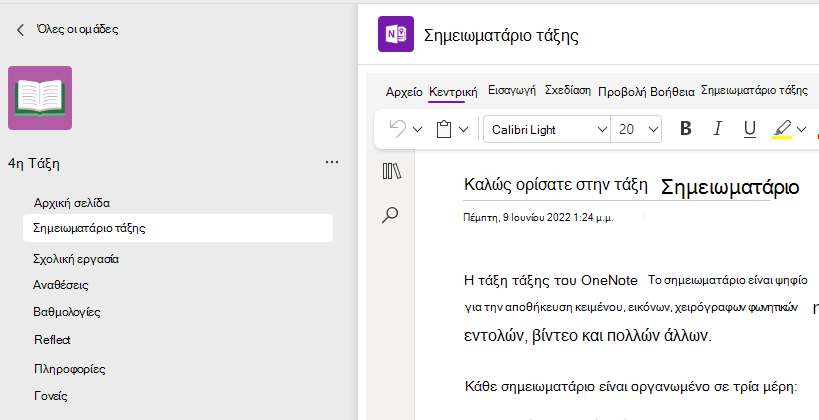Select Σημειωματάριο τάξης in sidebar
819x420 pixels.
click(178, 228)
